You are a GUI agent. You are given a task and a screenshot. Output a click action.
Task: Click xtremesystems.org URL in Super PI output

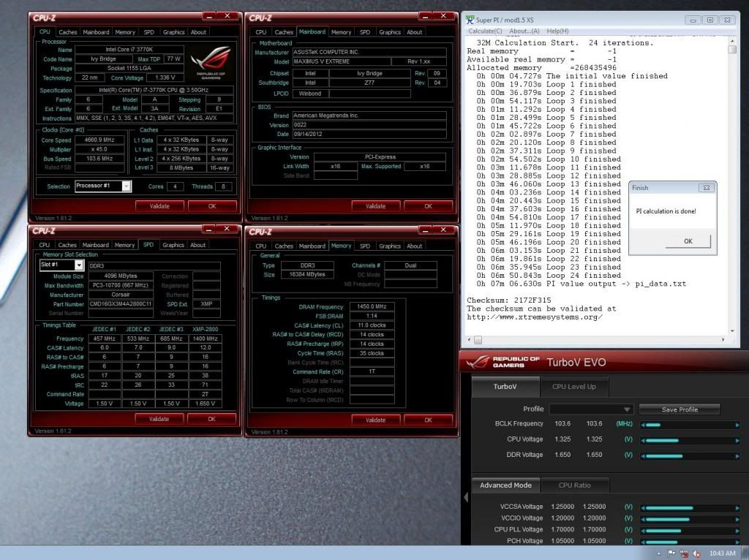[535, 317]
